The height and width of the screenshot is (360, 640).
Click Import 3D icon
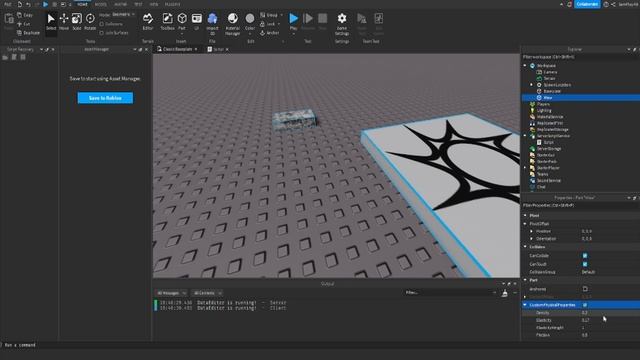point(212,24)
